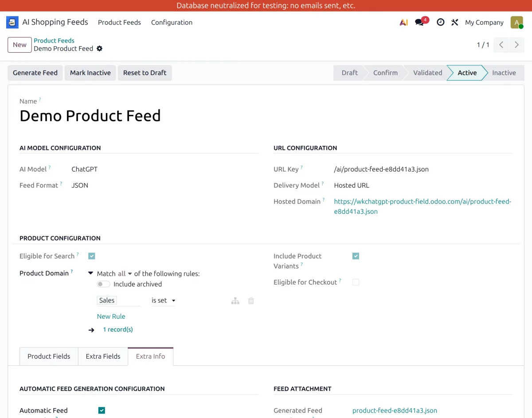532x418 pixels.
Task: Click the AI icon in the top bar
Action: point(403,22)
